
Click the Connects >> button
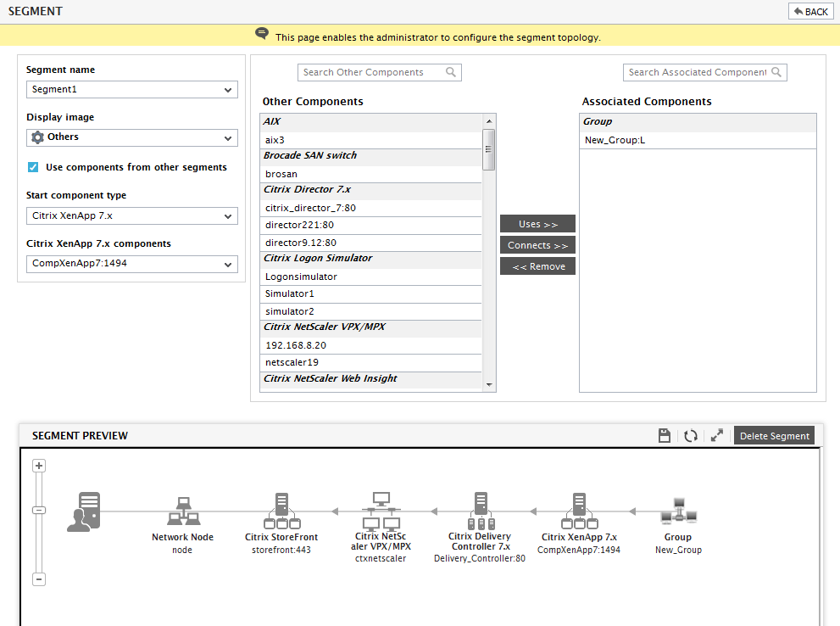[538, 245]
